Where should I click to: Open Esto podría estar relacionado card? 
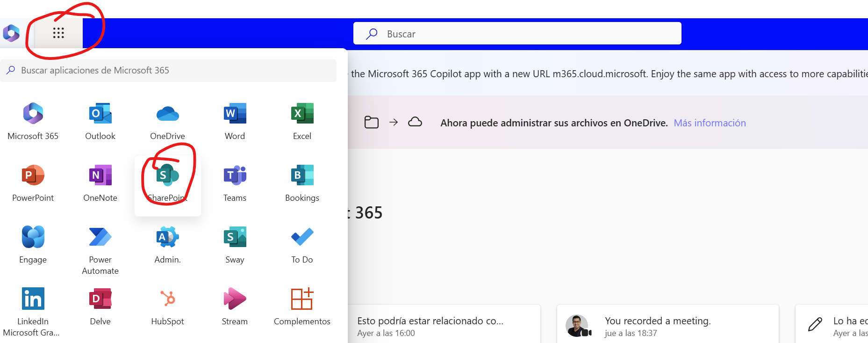444,324
